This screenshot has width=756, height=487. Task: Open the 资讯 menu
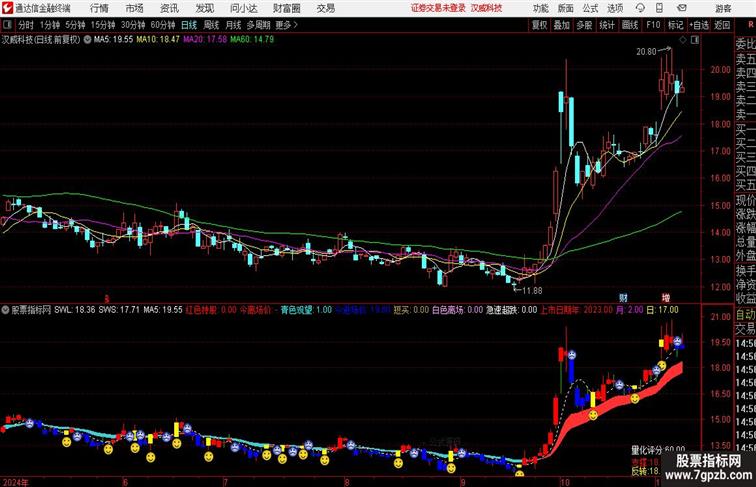(169, 8)
